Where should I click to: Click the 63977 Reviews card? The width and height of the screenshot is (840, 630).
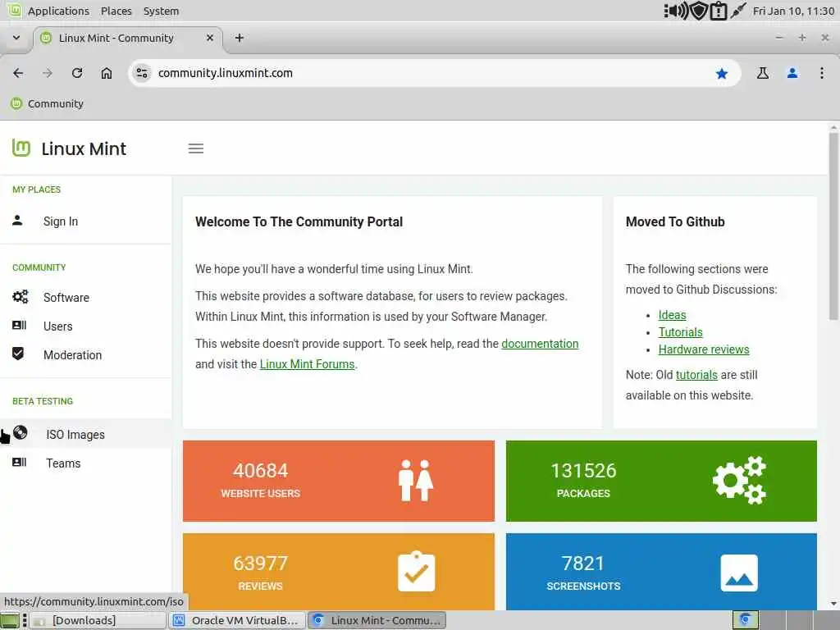(339, 572)
